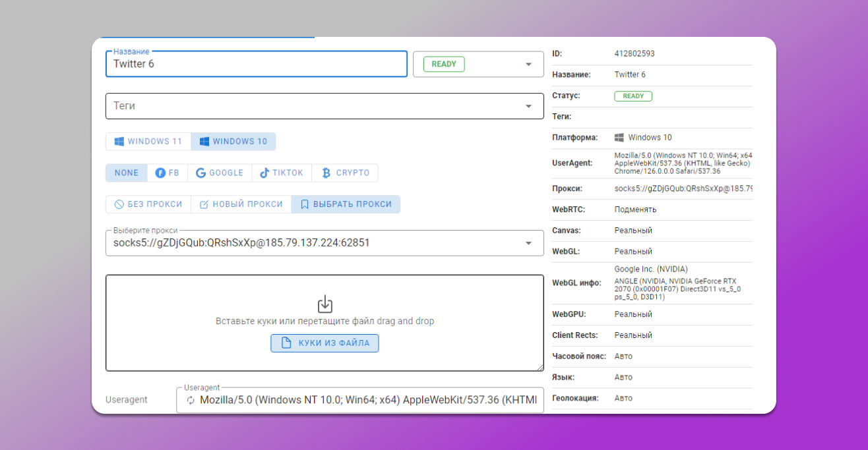The image size is (868, 450).
Task: Select the Windows 11 platform option
Action: click(x=148, y=142)
